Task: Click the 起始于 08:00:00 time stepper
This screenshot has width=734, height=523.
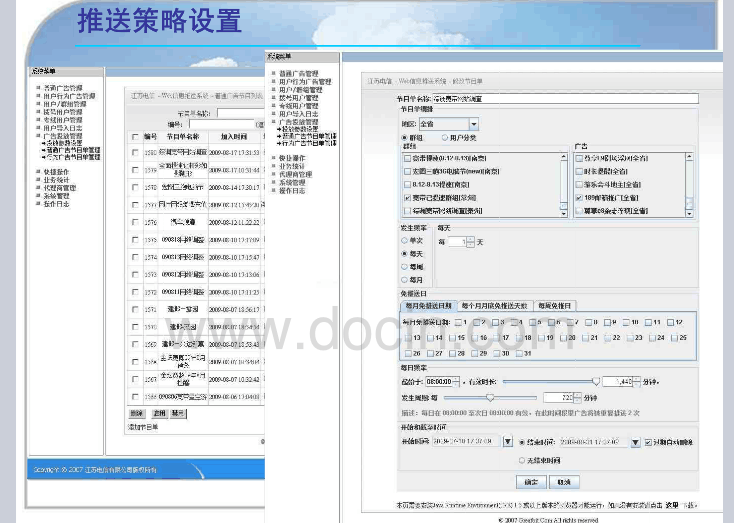Action: 456,382
